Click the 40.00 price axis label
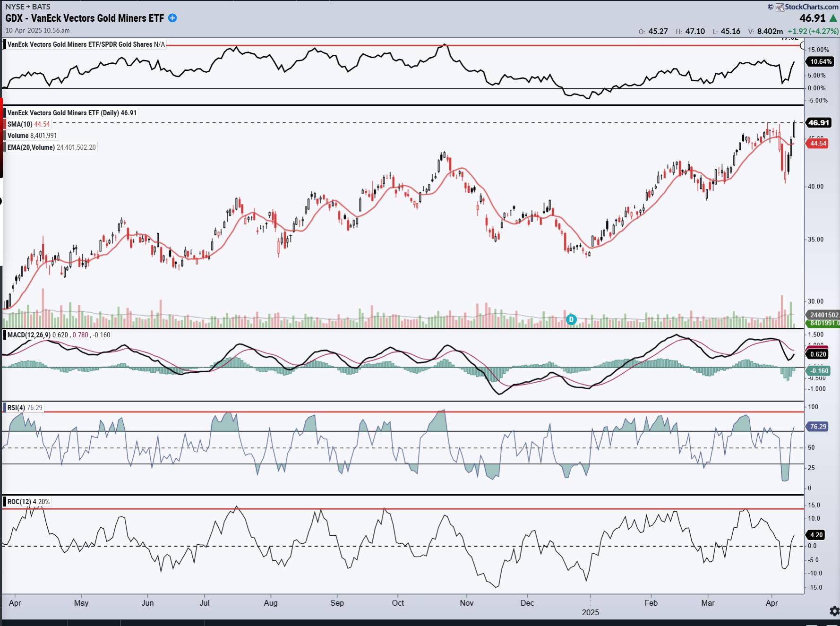This screenshot has width=840, height=626. [815, 187]
